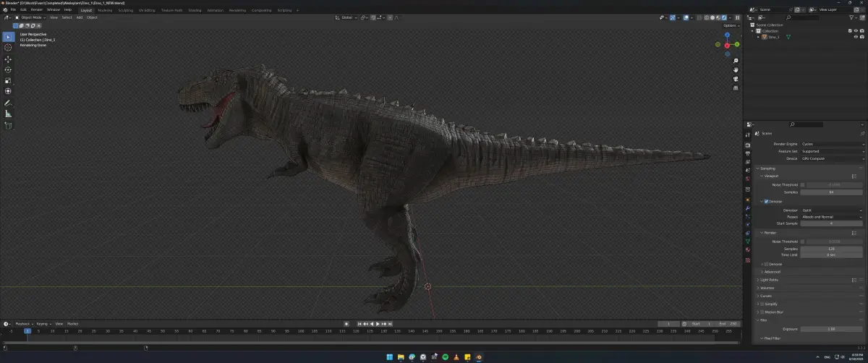Expand the Dino_1 outliner item

[x=758, y=37]
